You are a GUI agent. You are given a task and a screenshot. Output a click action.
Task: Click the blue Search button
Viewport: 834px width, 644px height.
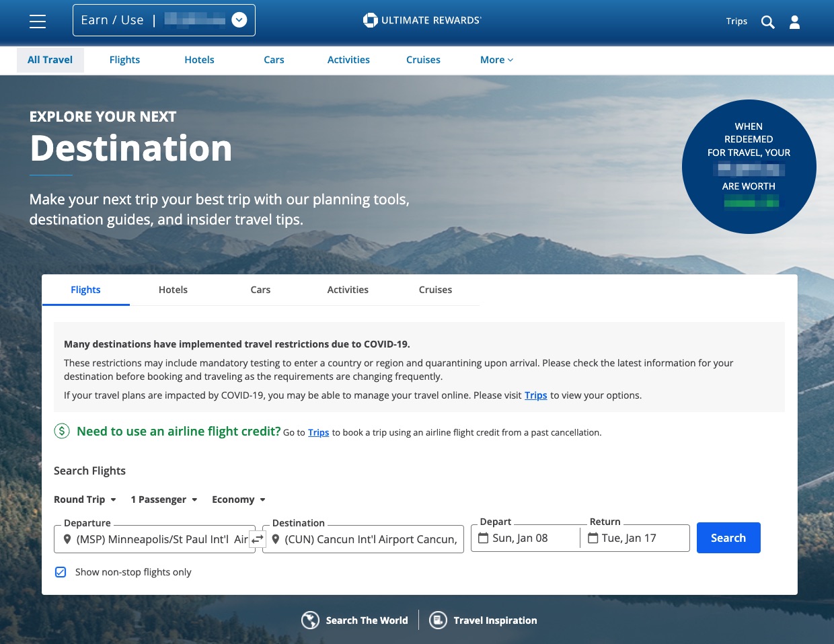pyautogui.click(x=728, y=538)
